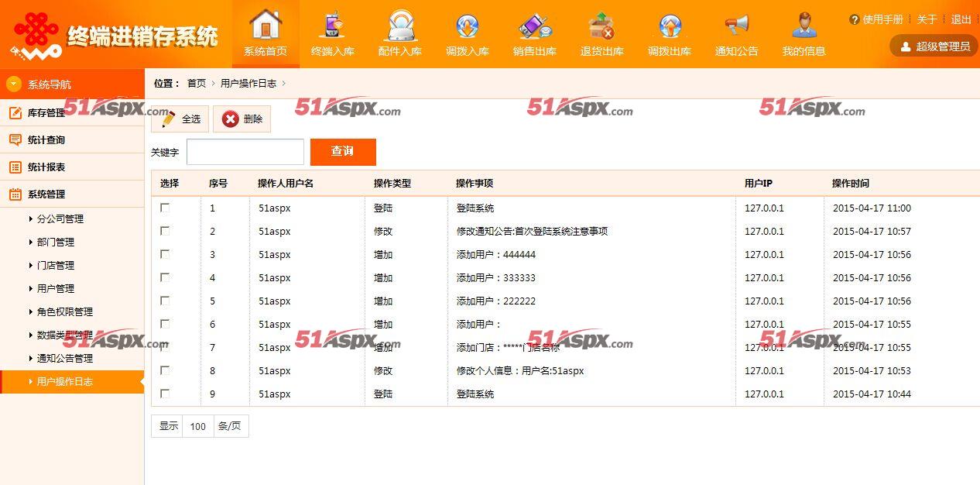Open the 退货出库 icon
The width and height of the screenshot is (980, 485).
click(x=601, y=26)
